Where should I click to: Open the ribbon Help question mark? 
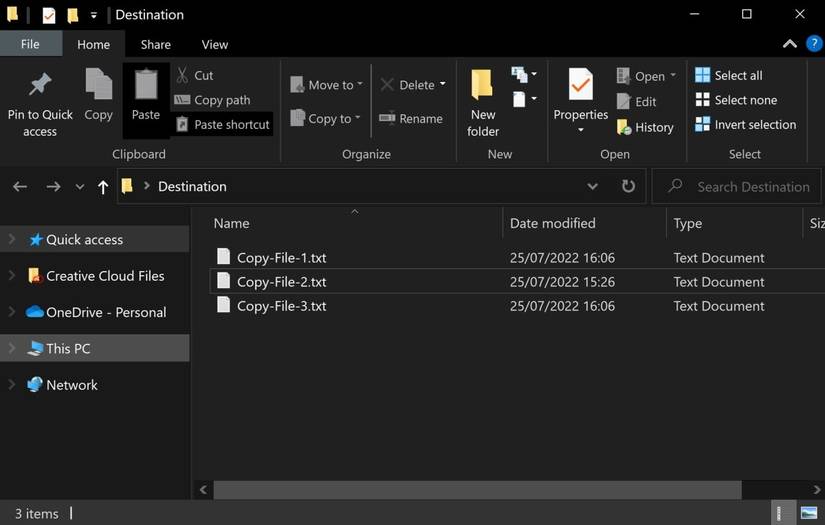pos(814,44)
